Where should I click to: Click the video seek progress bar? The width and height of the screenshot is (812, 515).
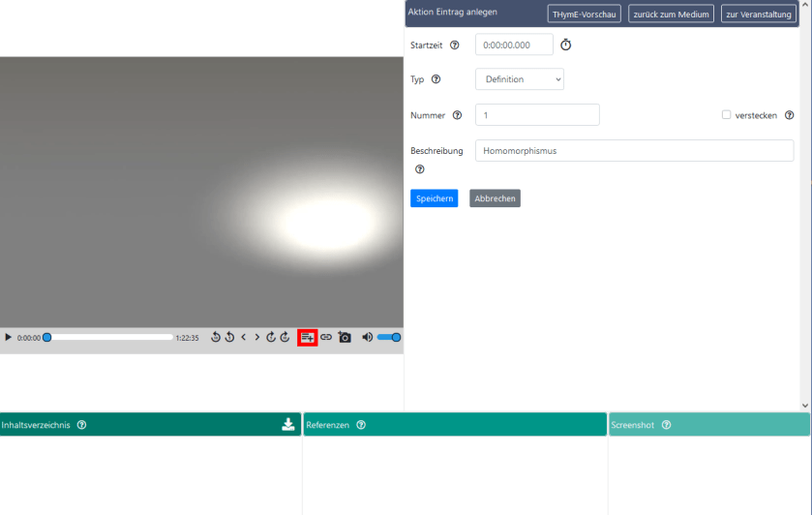click(109, 338)
